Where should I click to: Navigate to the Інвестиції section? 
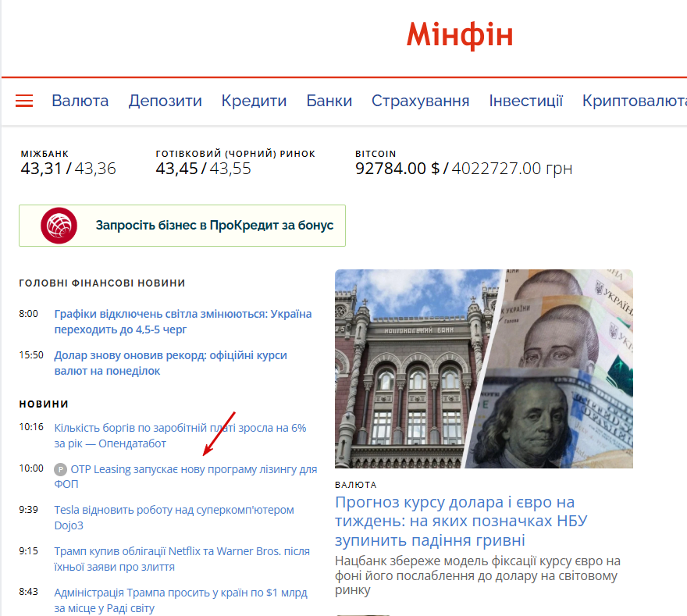point(525,101)
